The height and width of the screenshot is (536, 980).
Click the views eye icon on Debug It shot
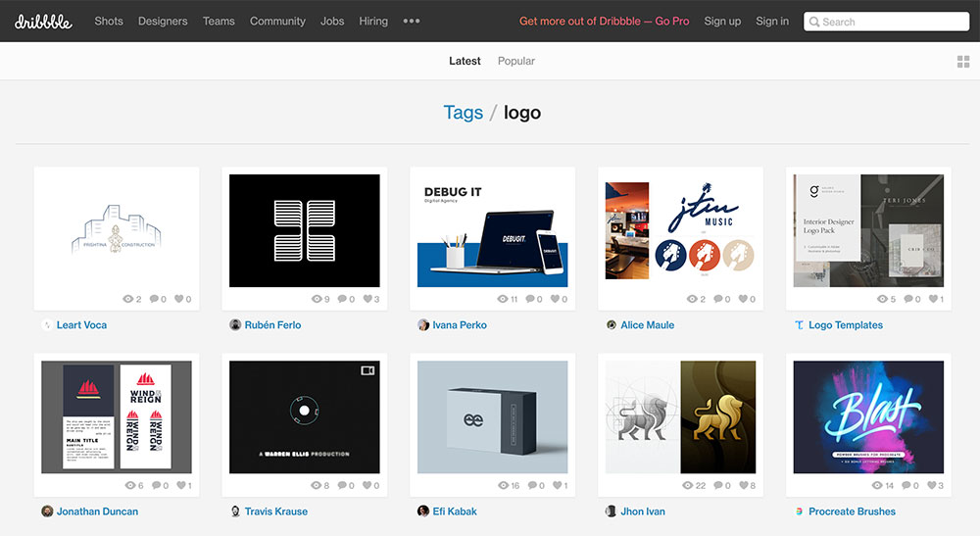click(x=503, y=299)
